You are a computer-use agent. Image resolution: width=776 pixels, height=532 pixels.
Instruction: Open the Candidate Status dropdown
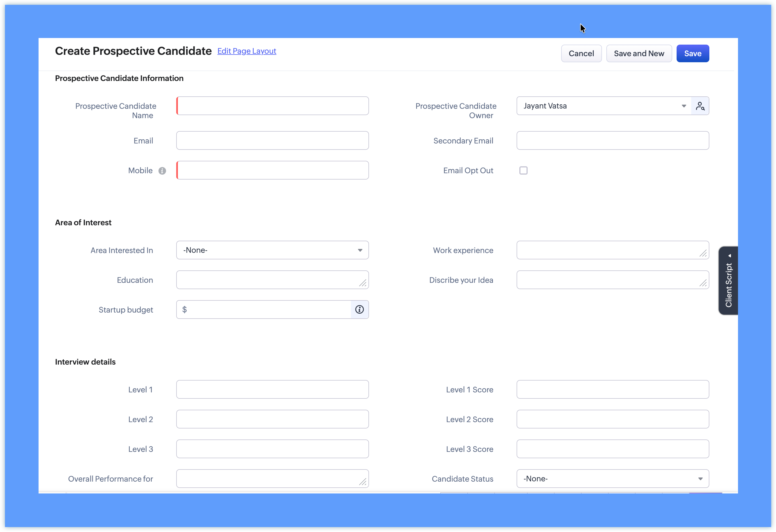click(612, 479)
